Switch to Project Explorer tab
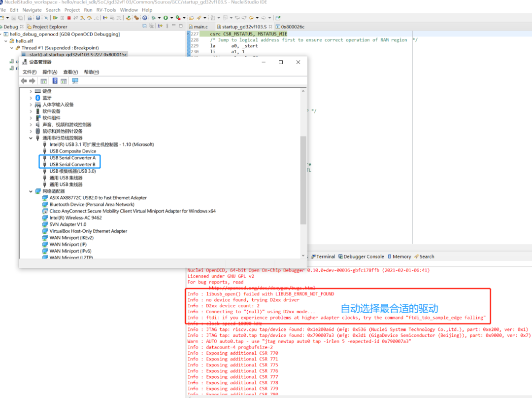 pos(47,27)
